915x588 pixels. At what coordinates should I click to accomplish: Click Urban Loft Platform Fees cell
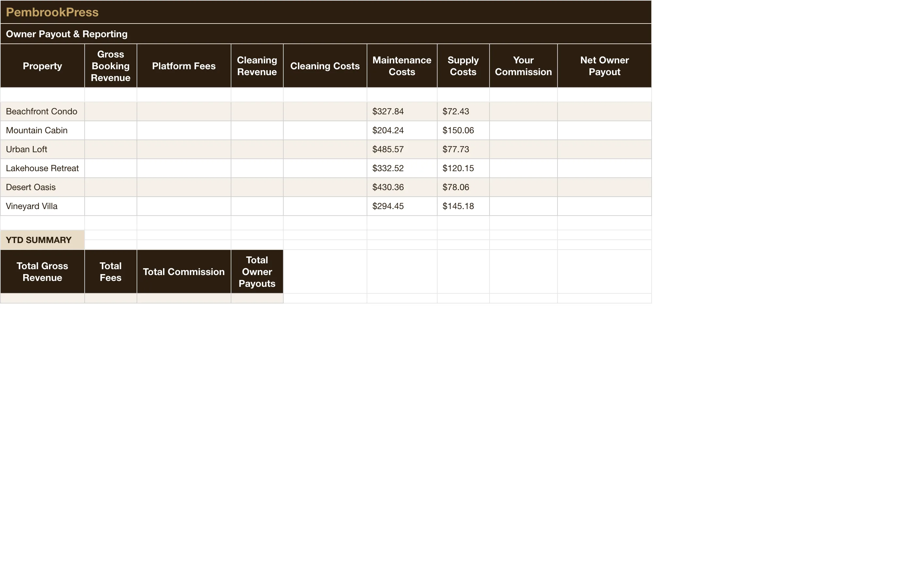(184, 149)
